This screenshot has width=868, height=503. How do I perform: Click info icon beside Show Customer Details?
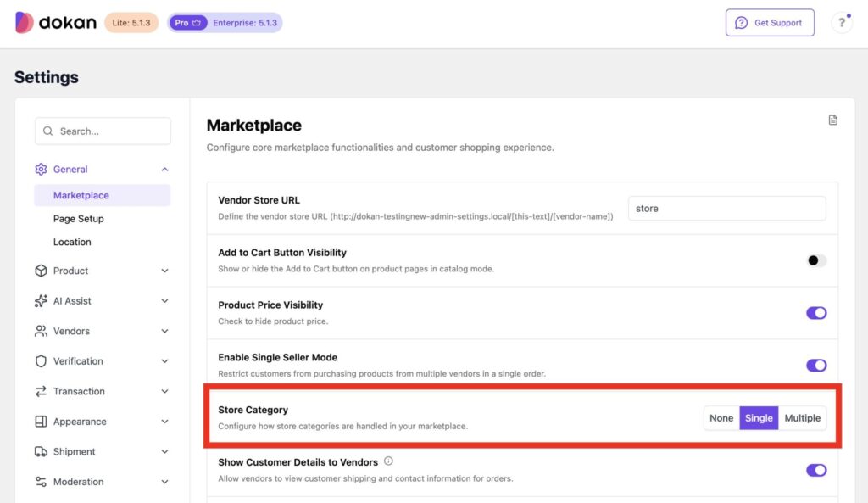(388, 461)
